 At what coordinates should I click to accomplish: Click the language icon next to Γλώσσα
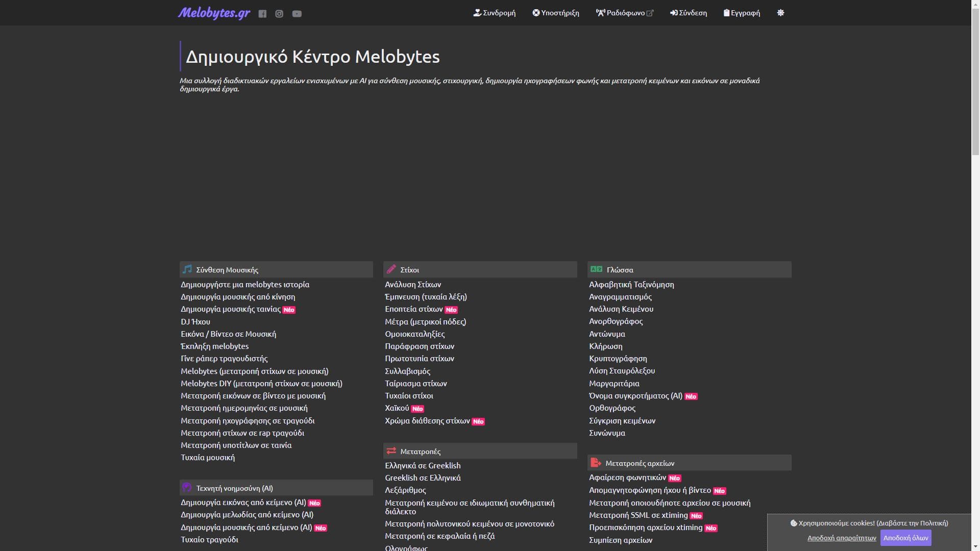(x=596, y=269)
